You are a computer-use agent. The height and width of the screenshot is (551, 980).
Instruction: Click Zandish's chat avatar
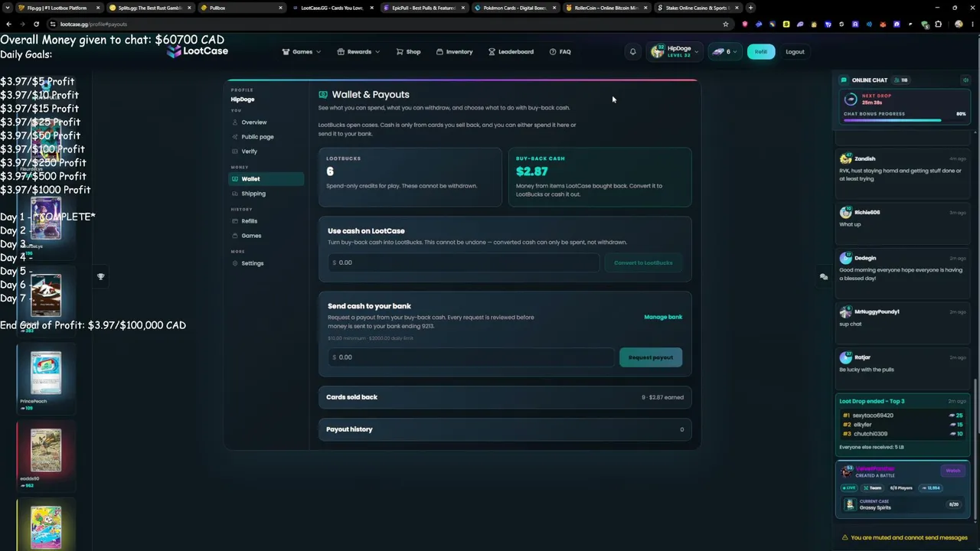point(845,158)
